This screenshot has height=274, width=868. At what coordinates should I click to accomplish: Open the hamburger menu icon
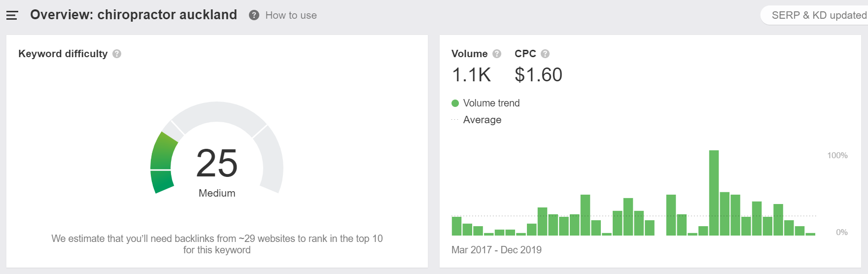(12, 15)
